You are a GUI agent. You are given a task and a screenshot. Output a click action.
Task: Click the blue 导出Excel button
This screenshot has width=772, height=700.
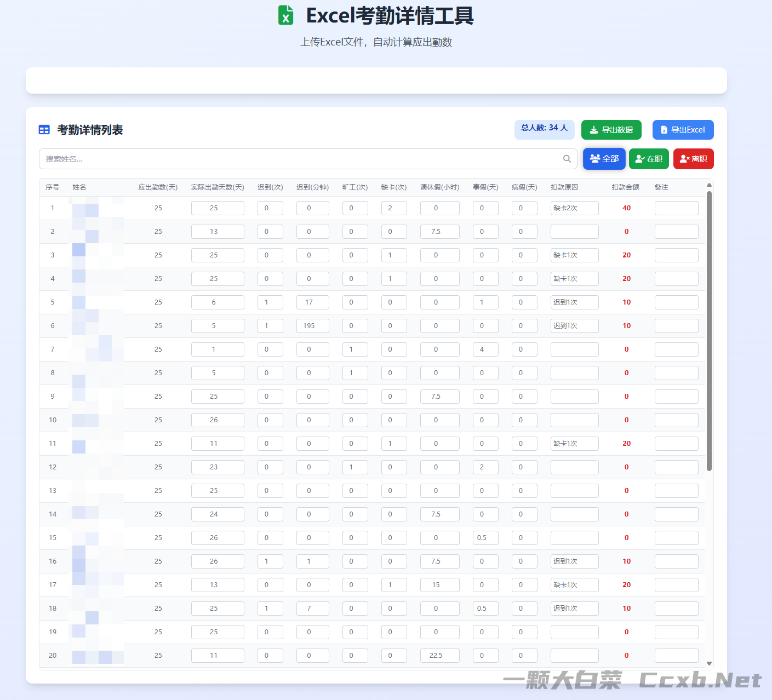tap(683, 130)
